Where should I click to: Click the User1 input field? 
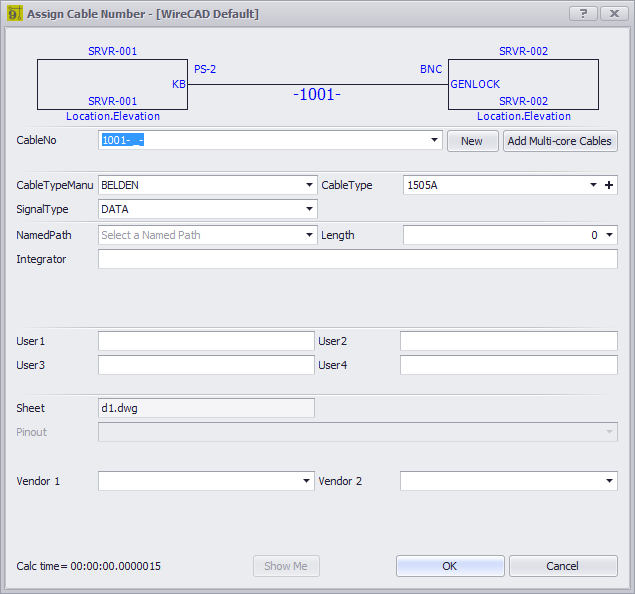pyautogui.click(x=206, y=341)
